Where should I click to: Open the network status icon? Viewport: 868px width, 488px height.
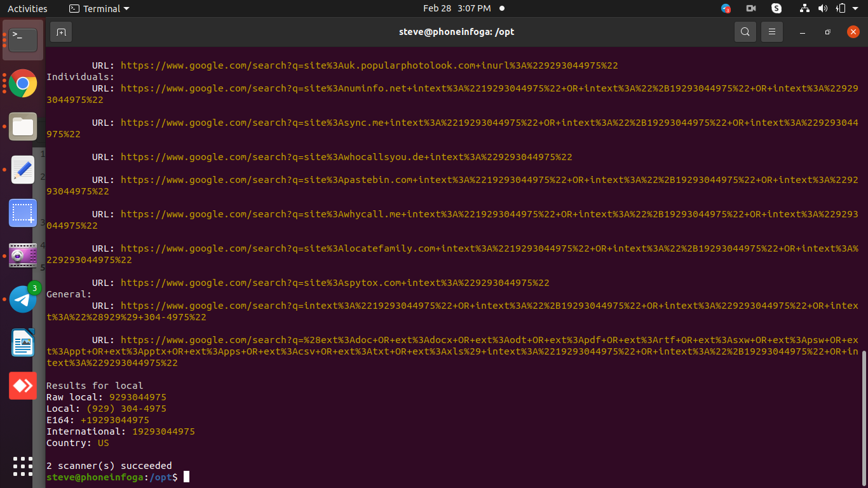pos(805,8)
